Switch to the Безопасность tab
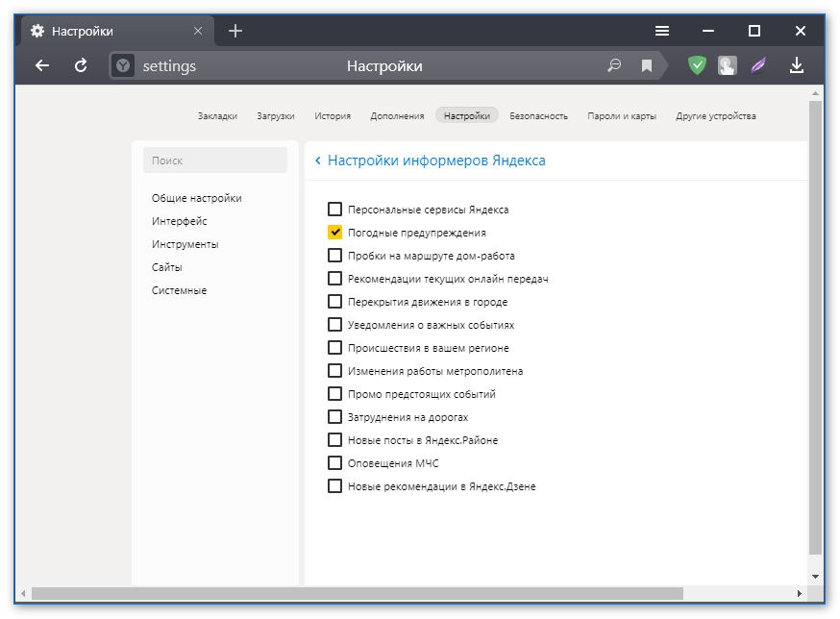 pos(538,116)
